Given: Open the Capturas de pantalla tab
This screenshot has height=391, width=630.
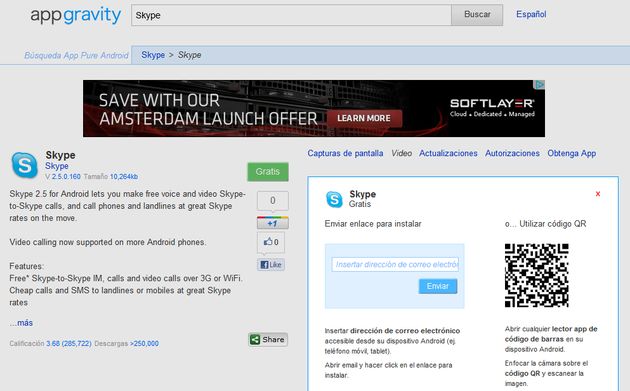Looking at the screenshot, I should point(346,153).
